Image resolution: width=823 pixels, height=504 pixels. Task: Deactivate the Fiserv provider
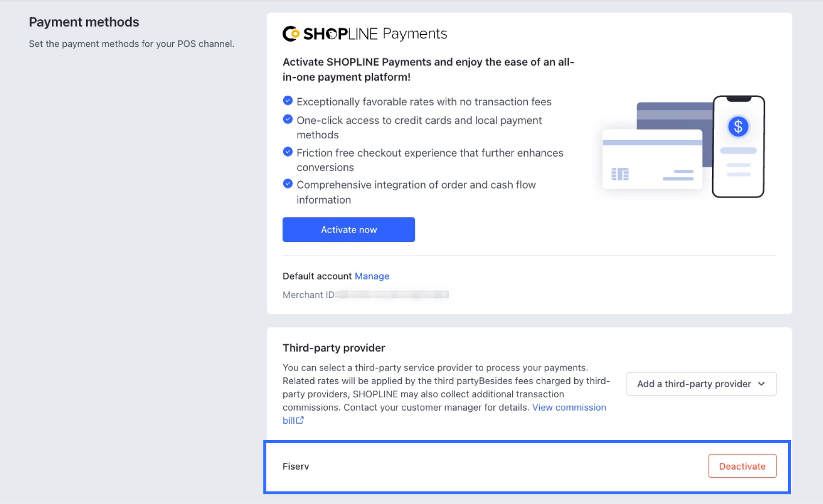click(x=742, y=466)
